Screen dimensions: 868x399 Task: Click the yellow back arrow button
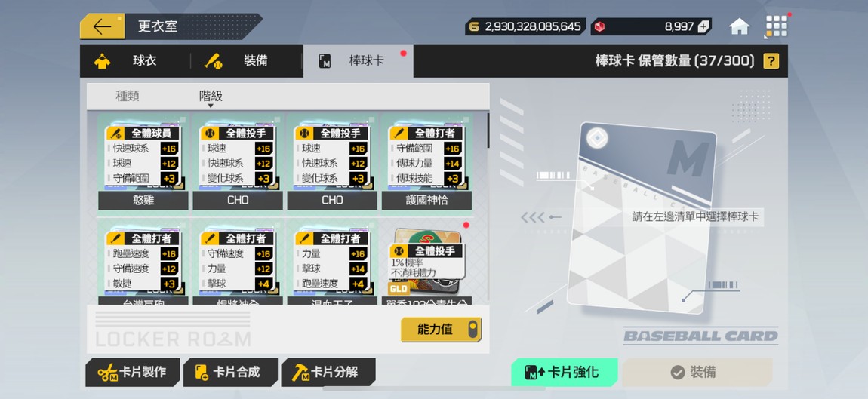coord(102,26)
